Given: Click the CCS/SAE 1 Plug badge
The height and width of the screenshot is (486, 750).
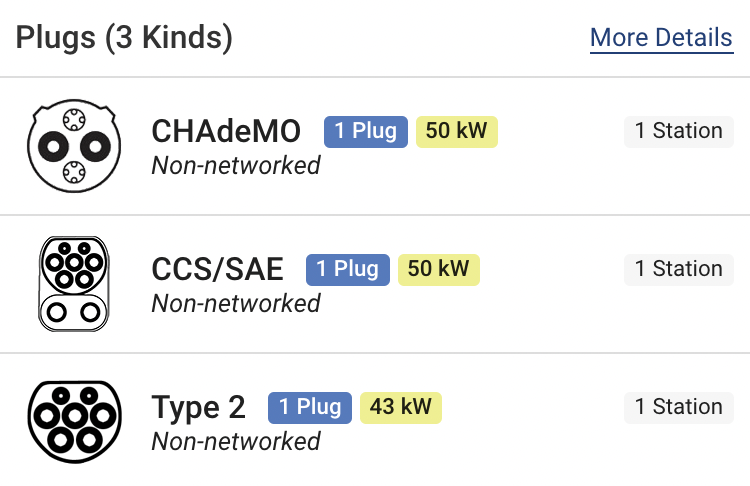Looking at the screenshot, I should click(x=348, y=269).
